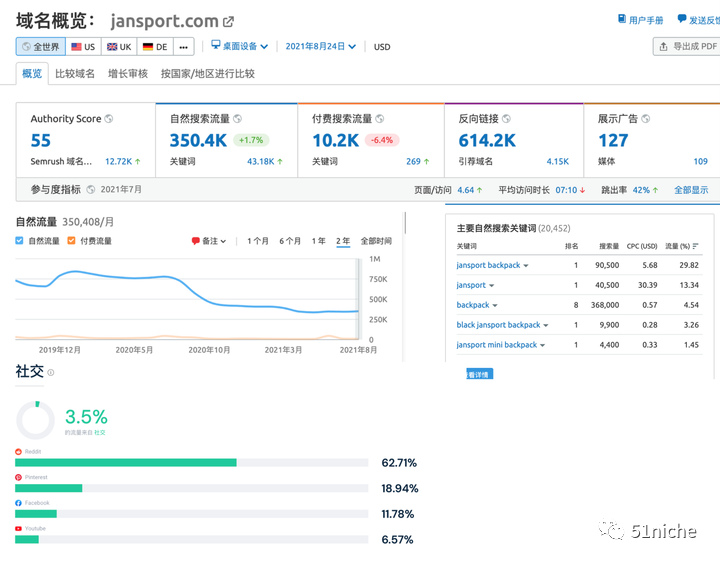Click the globe icon beside 自然搜索流量
The width and height of the screenshot is (720, 561).
(x=237, y=119)
